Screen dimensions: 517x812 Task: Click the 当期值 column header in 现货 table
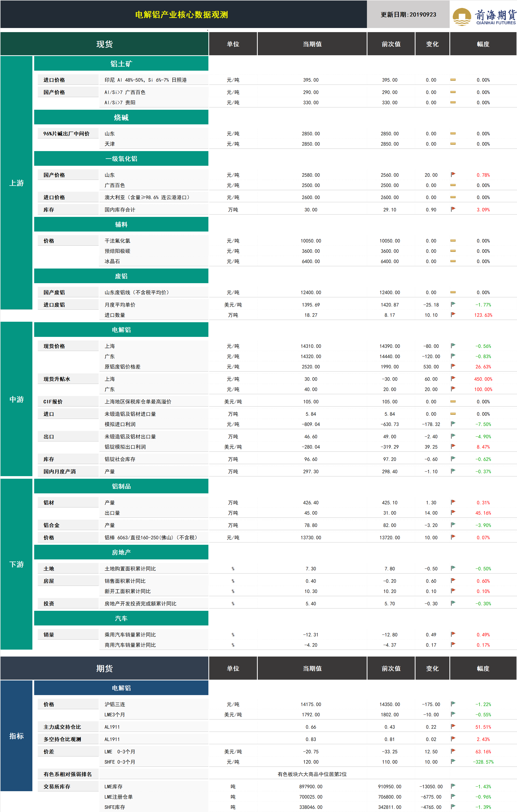(x=312, y=44)
